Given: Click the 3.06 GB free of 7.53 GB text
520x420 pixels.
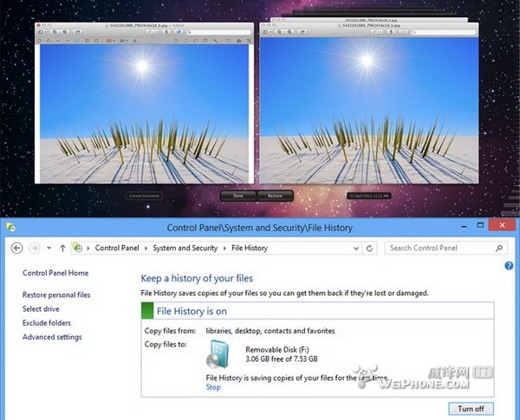Looking at the screenshot, I should (282, 359).
